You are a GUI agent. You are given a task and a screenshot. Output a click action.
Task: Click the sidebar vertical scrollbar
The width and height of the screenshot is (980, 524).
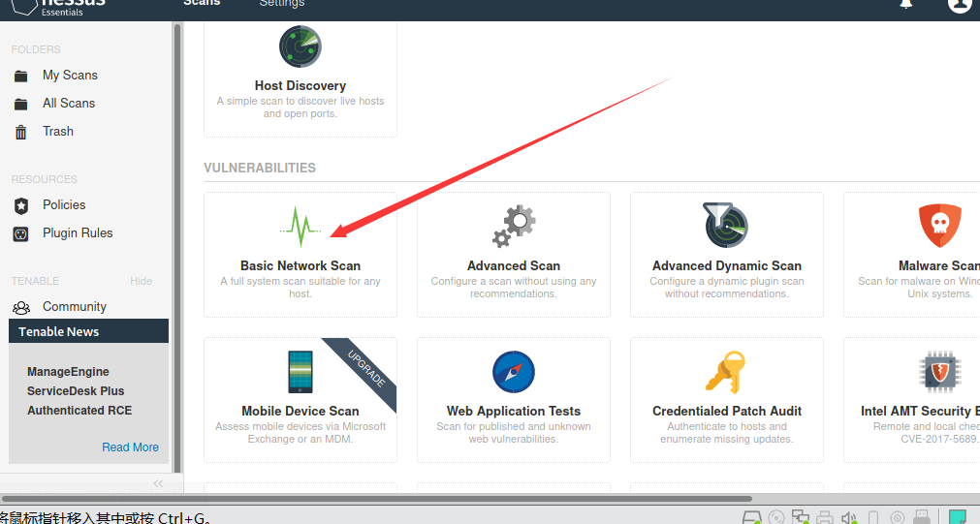177,248
